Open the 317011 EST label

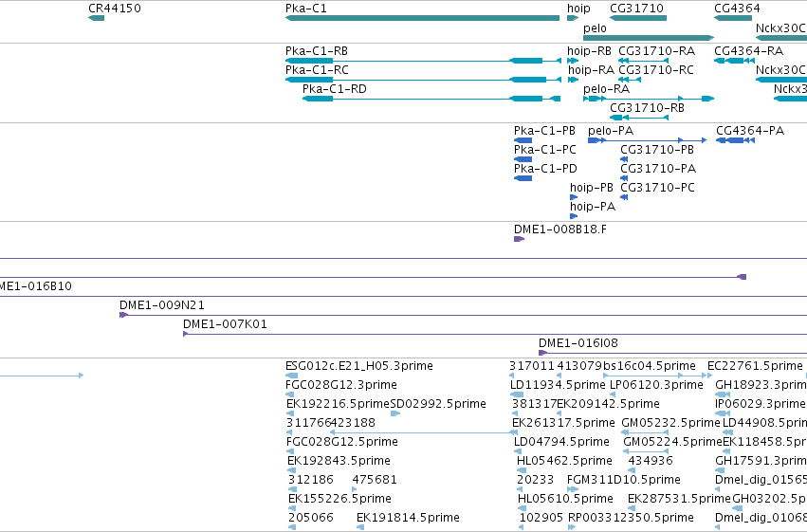[x=532, y=366]
